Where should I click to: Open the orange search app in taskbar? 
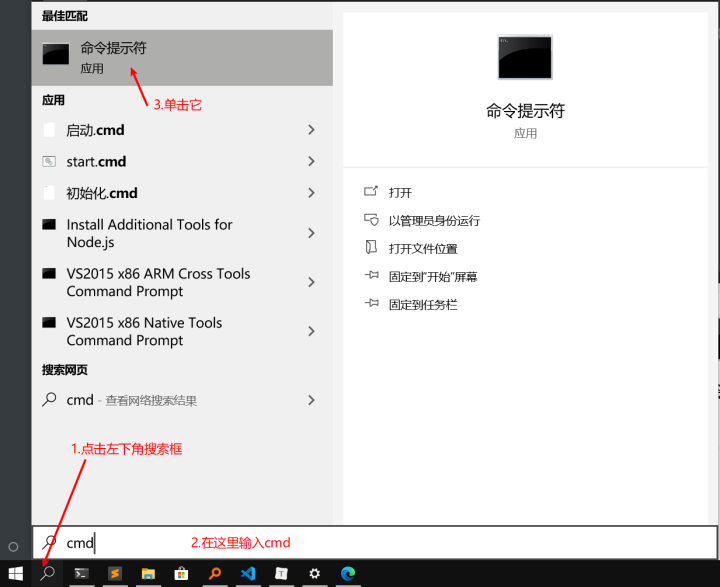point(214,573)
